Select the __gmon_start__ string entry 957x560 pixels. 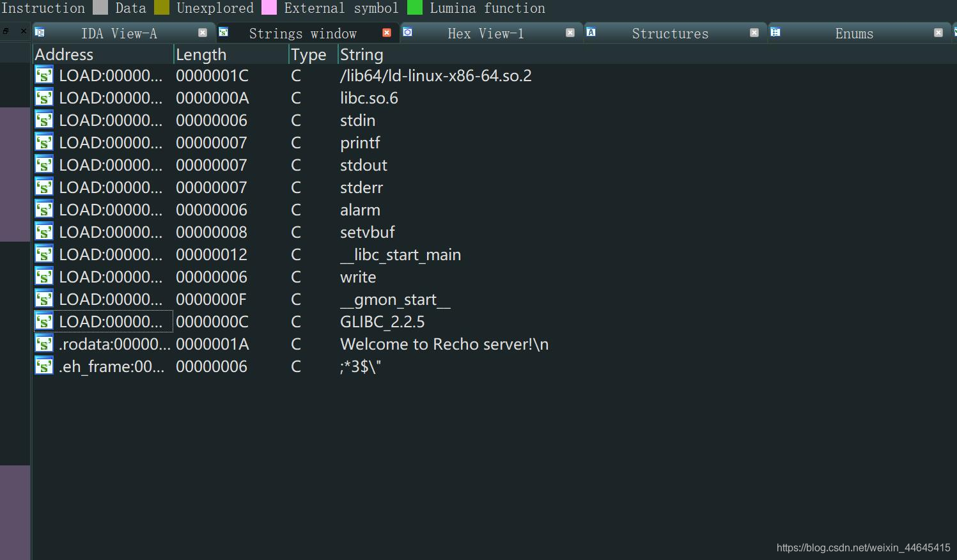pos(395,299)
